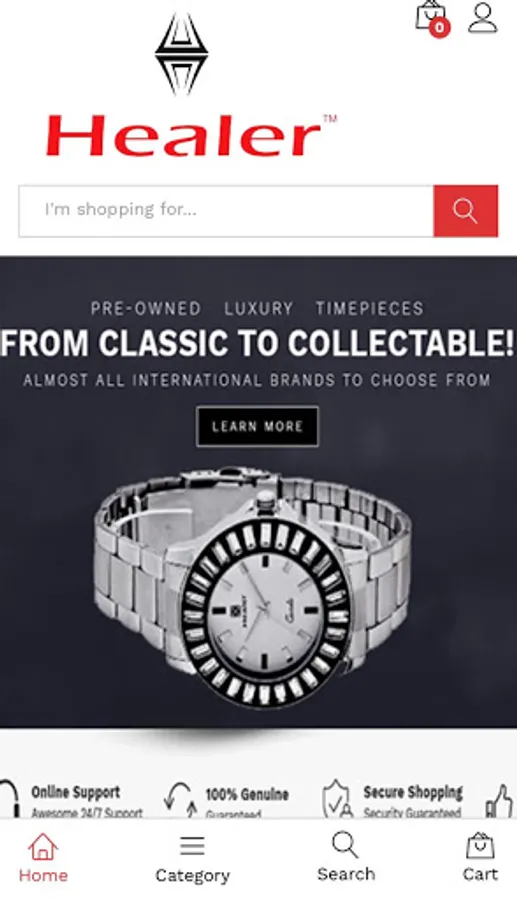Select Search in bottom navigation
The image size is (517, 900).
coord(346,857)
